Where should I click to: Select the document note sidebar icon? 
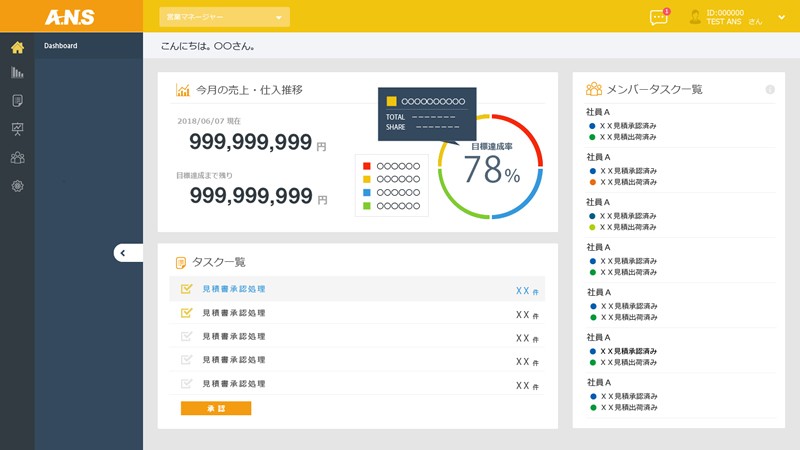coord(17,101)
